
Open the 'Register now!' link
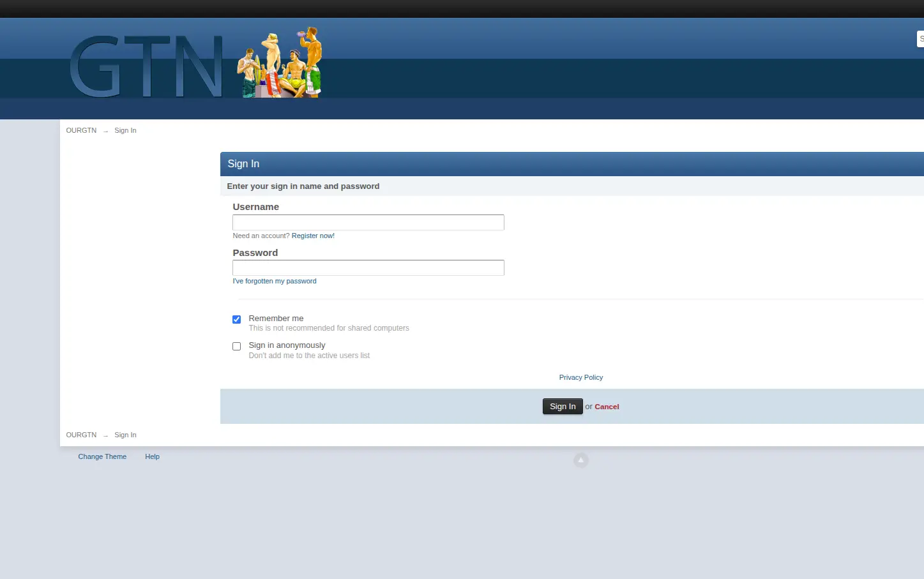click(x=313, y=236)
